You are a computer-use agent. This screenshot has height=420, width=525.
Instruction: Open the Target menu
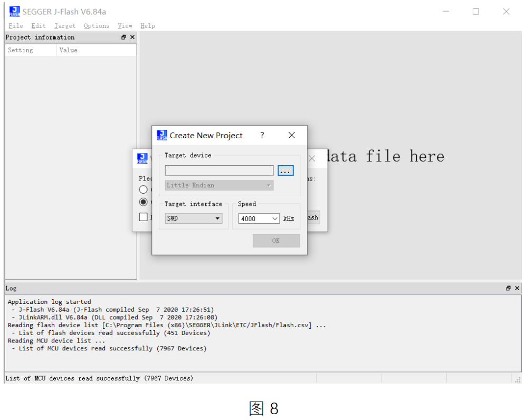coord(65,26)
